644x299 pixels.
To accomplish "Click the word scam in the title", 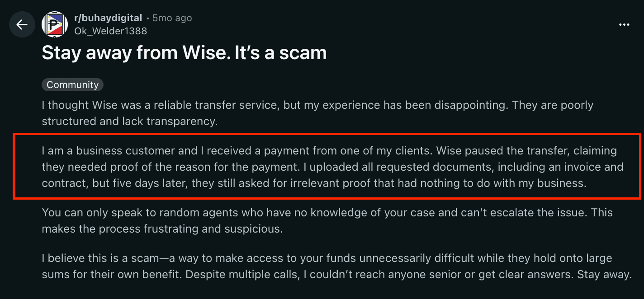I will click(x=303, y=53).
